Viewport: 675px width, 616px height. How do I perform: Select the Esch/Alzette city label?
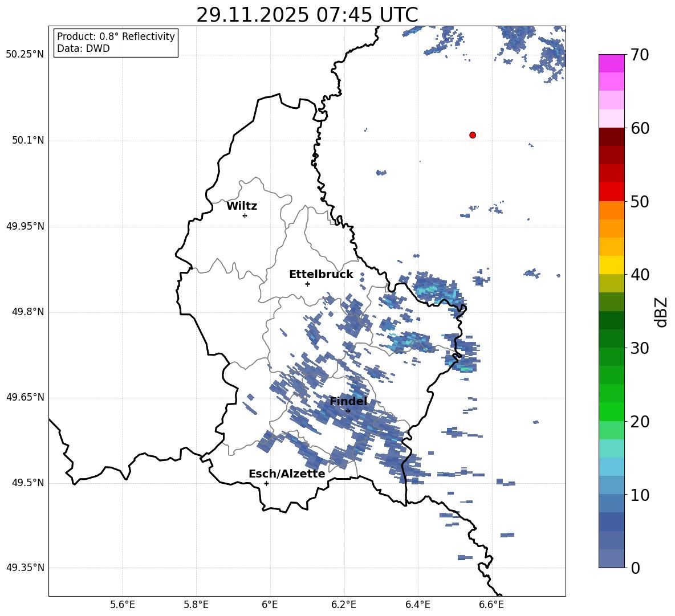click(x=287, y=474)
